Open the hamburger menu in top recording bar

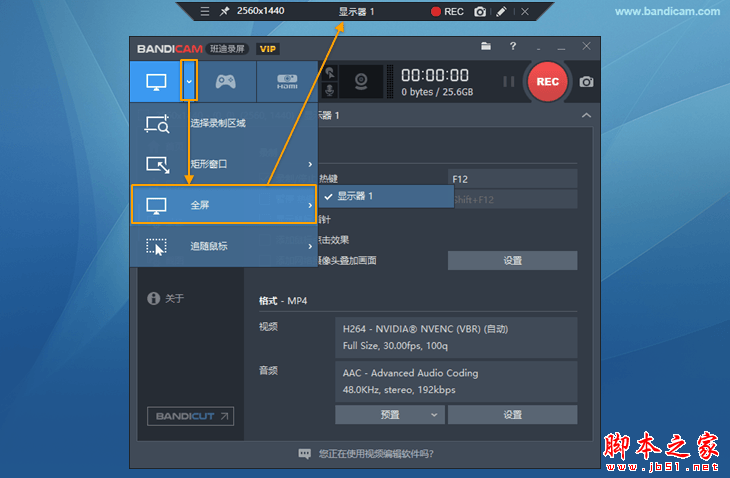point(204,11)
